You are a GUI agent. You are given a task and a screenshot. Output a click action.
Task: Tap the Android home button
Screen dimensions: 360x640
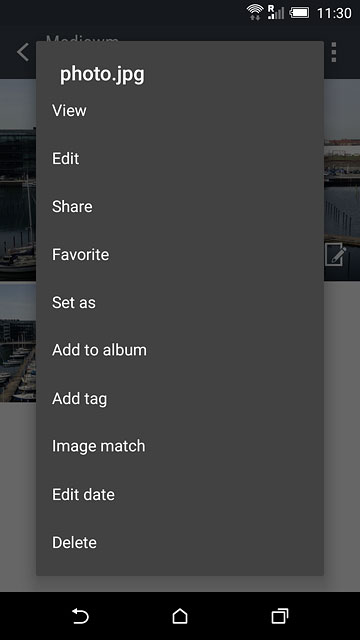180,616
